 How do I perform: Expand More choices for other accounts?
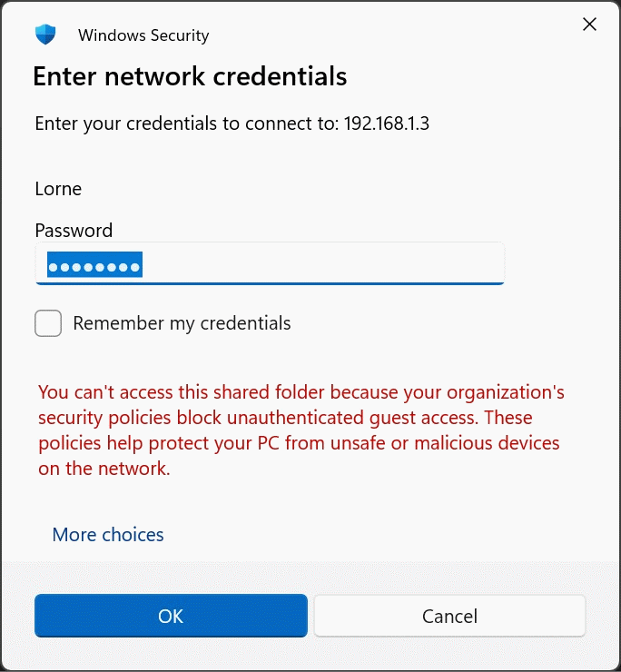(x=108, y=535)
